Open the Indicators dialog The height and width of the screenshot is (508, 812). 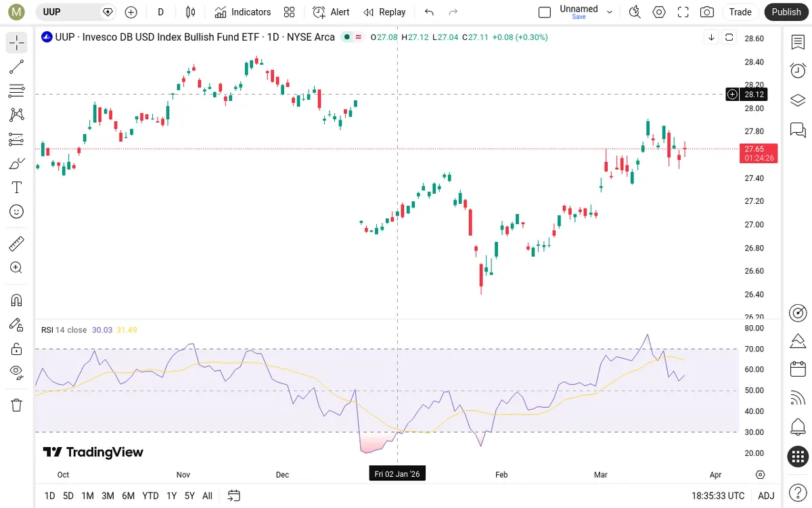[x=243, y=12]
